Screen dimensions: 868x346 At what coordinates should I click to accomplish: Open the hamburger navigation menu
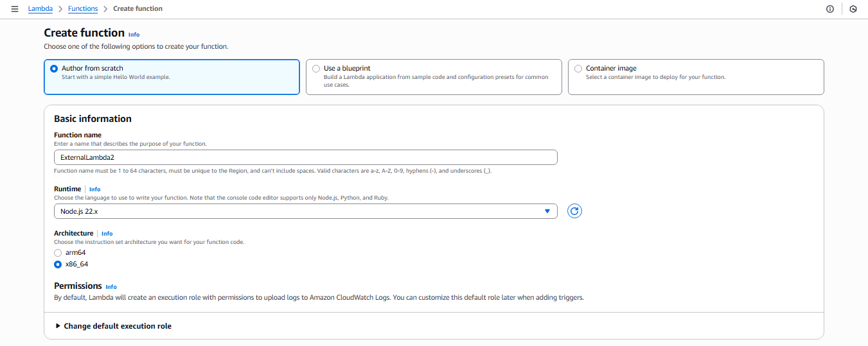pyautogui.click(x=15, y=9)
